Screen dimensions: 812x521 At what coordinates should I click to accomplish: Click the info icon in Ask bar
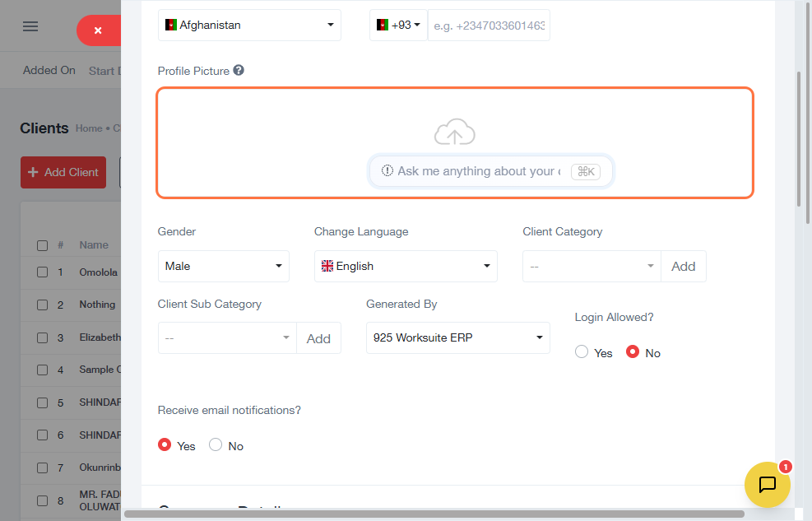coord(387,171)
